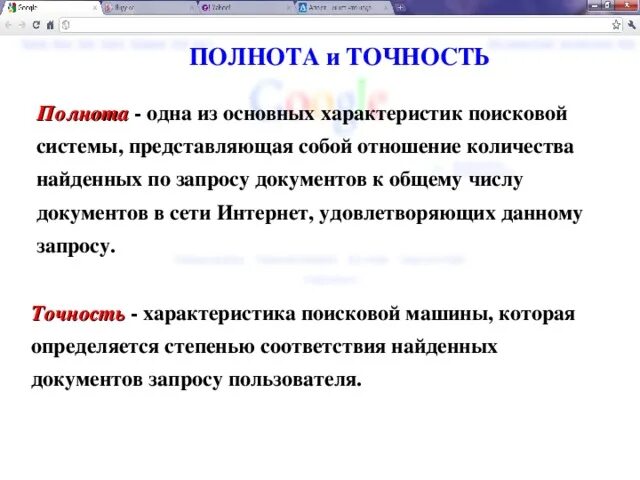Click the browser forward arrow
The image size is (640, 480).
(22, 25)
